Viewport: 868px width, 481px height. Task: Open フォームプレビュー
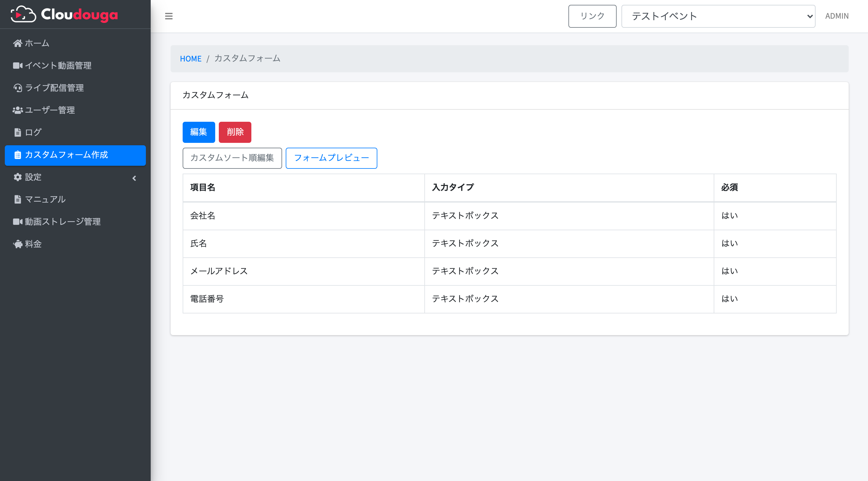(331, 158)
